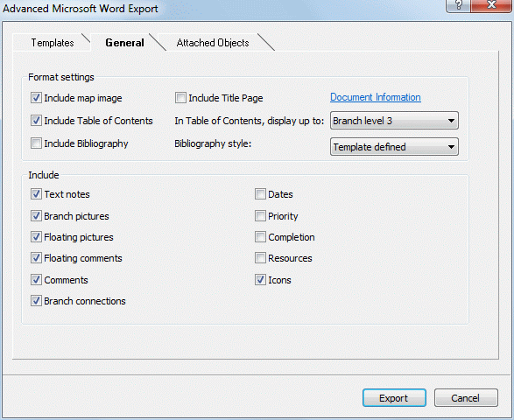This screenshot has height=420, width=514.
Task: Open the Attached Objects tab
Action: tap(213, 43)
